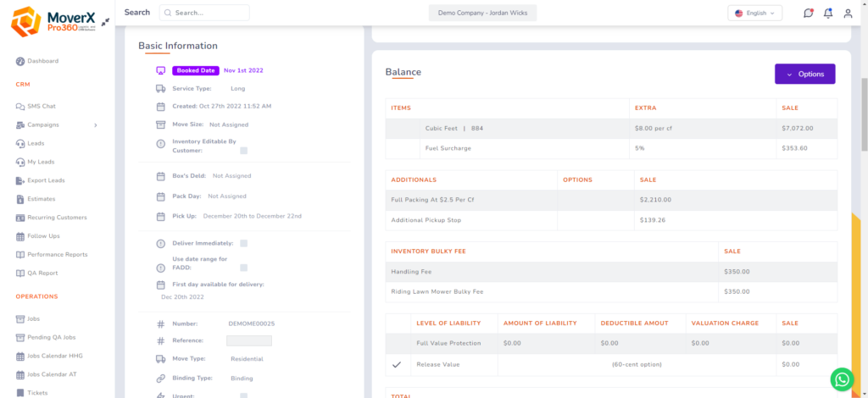Image resolution: width=868 pixels, height=398 pixels.
Task: Click the Leads headset icon
Action: 20,144
